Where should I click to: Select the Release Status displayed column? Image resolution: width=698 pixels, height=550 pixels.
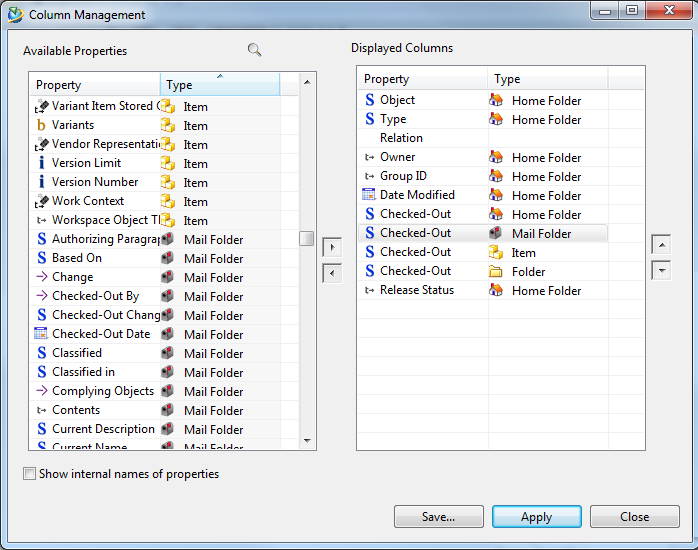[x=416, y=290]
